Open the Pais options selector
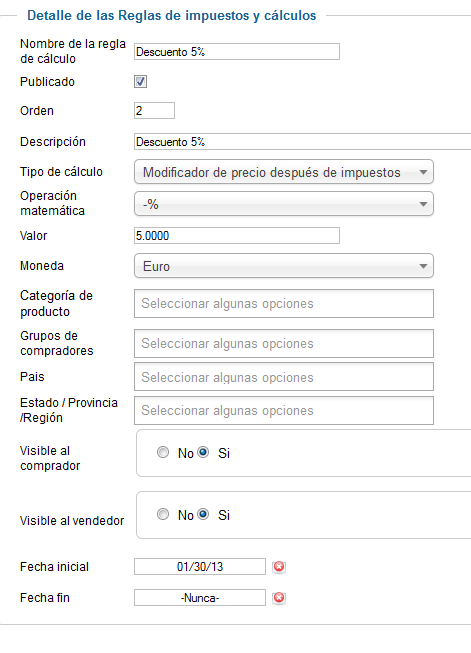The width and height of the screenshot is (471, 653). point(284,377)
